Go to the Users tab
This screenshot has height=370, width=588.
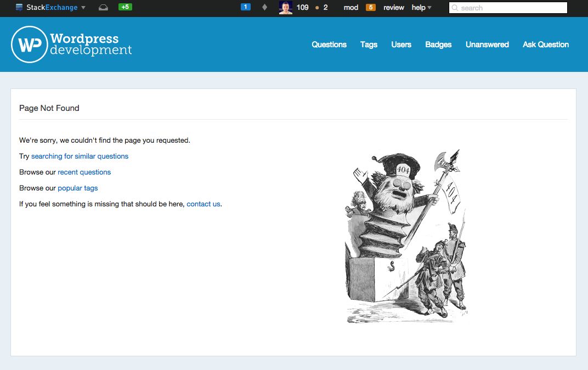click(x=401, y=44)
